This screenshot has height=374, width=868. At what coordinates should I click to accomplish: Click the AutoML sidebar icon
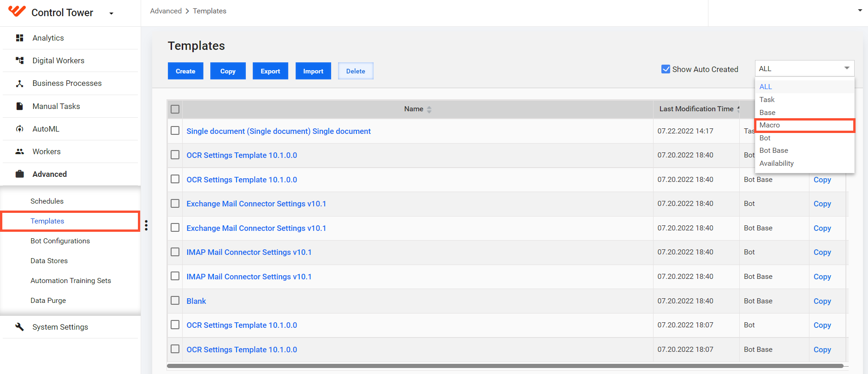click(x=19, y=129)
